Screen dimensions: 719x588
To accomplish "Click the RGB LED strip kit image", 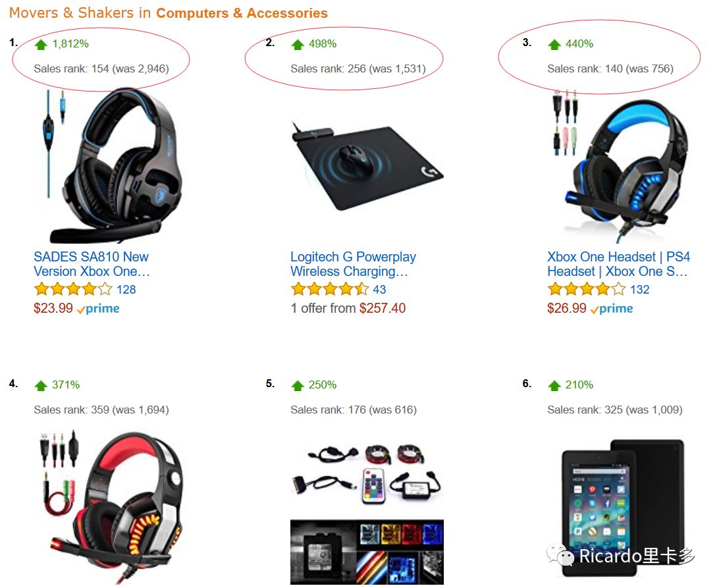I will [367, 513].
